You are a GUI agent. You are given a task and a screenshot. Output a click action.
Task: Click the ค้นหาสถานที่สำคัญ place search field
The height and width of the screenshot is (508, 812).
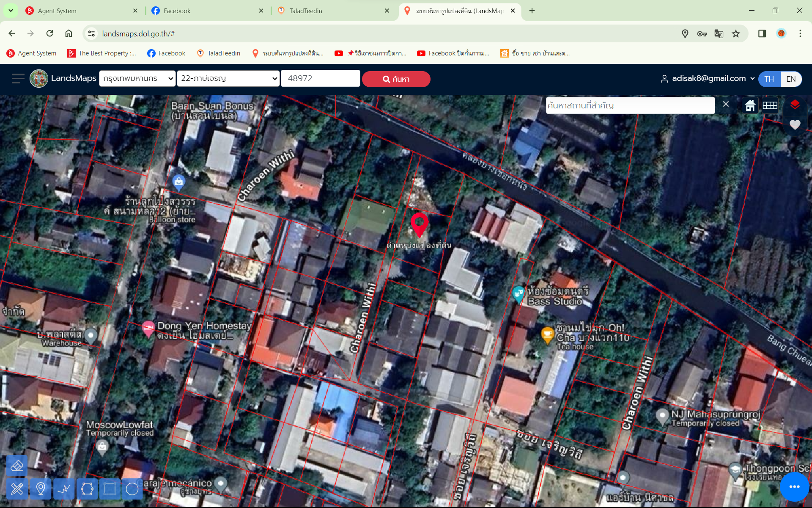(630, 105)
